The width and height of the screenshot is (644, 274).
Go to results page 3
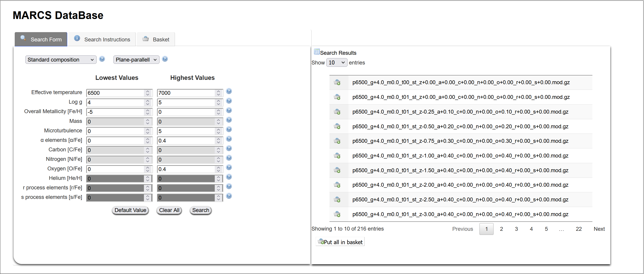tap(516, 229)
